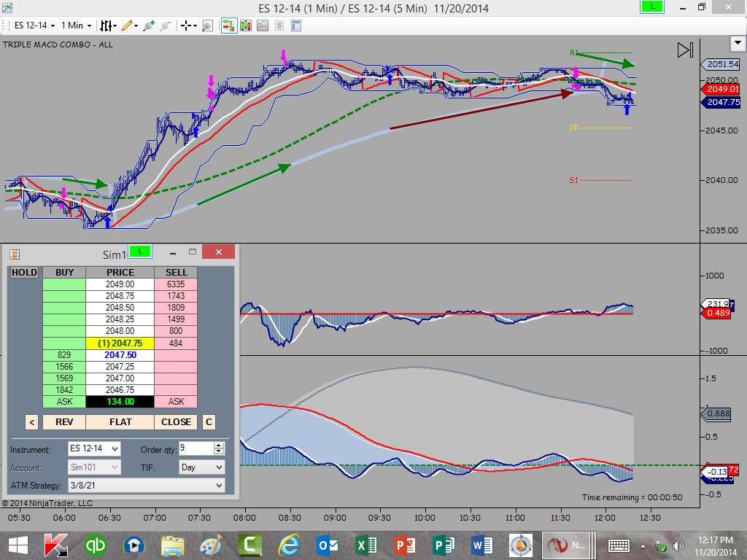The image size is (747, 560).
Task: Click buy cell showing 829
Action: click(64, 355)
